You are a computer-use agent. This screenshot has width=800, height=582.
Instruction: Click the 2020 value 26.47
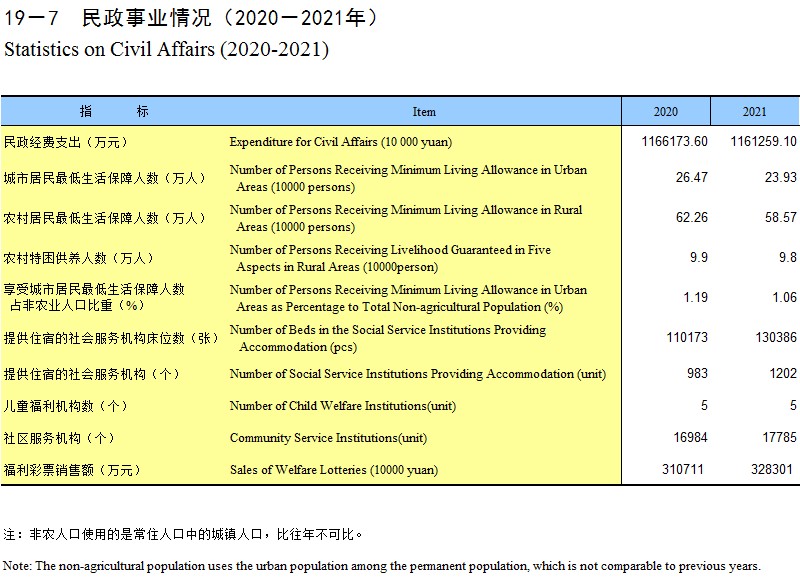pos(692,178)
